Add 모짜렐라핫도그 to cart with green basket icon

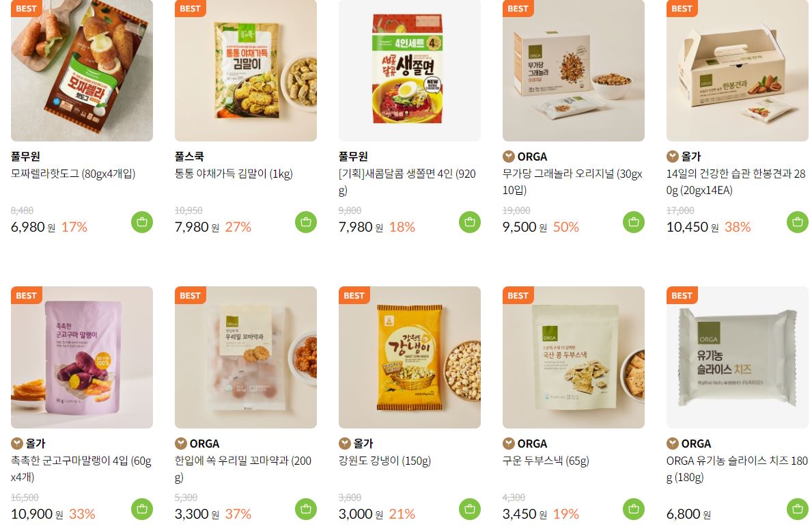[142, 222]
